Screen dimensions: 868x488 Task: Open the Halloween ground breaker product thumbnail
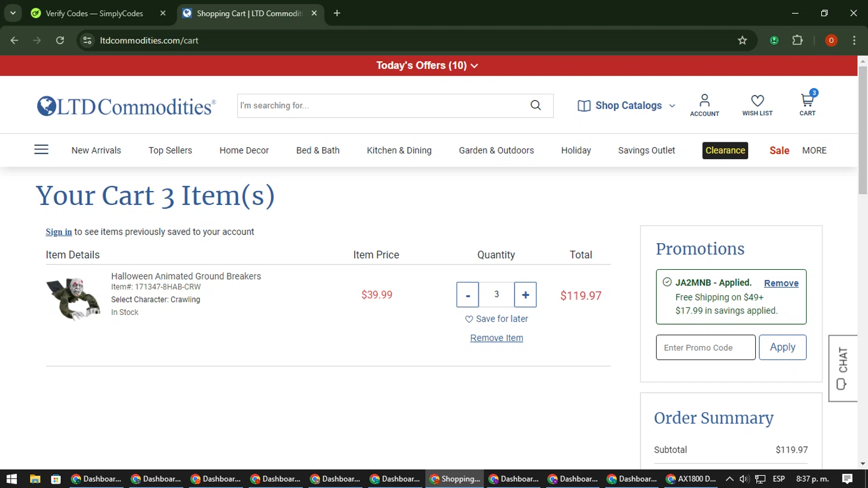click(x=73, y=298)
